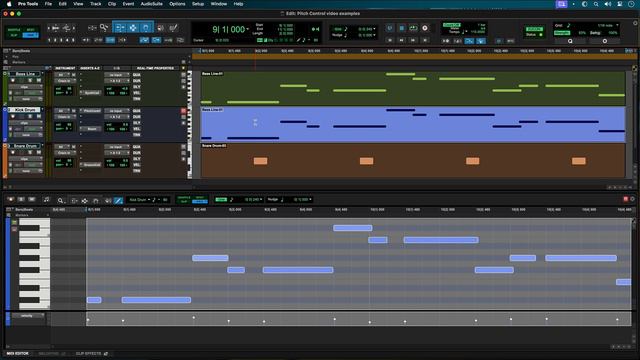The image size is (640, 360).
Task: Open Bass Line track name dropdown arrow
Action: (42, 74)
